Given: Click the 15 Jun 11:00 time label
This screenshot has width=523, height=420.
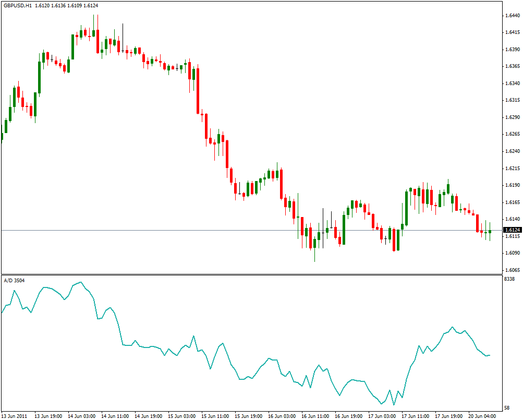Looking at the screenshot, I should tap(215, 416).
